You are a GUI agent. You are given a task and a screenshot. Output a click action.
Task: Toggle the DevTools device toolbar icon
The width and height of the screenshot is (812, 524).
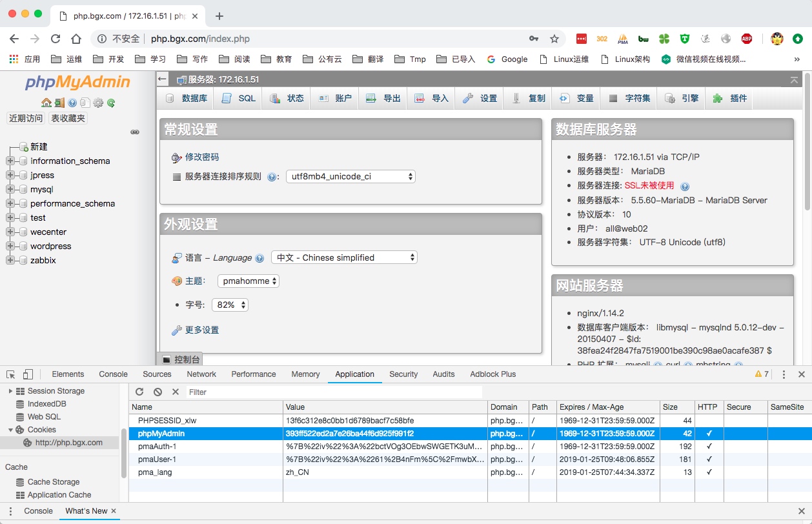pos(28,374)
